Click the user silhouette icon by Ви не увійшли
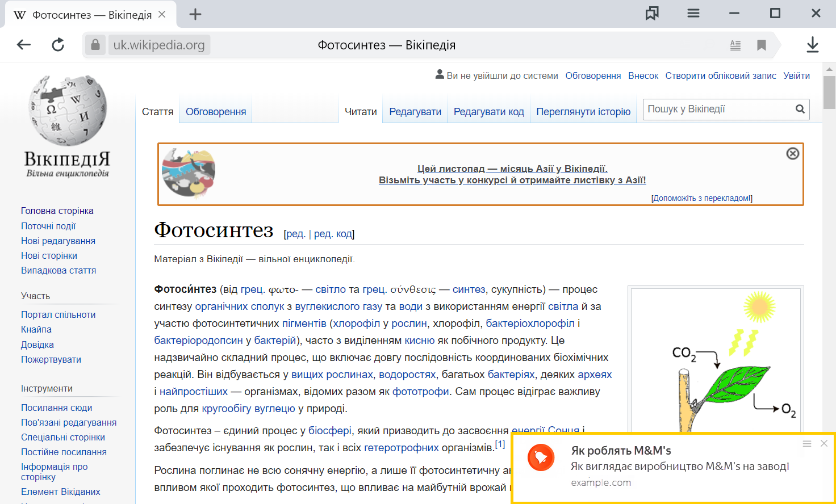 point(440,74)
